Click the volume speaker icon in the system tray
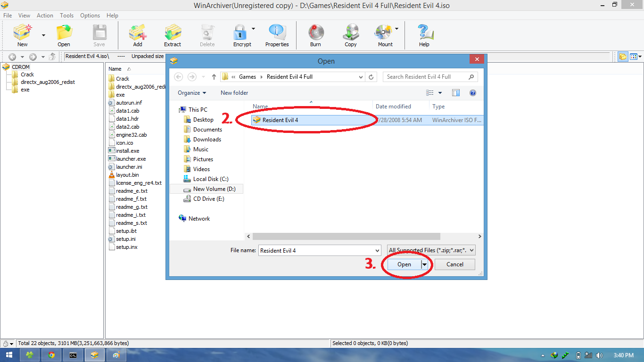The width and height of the screenshot is (644, 362). 599,355
